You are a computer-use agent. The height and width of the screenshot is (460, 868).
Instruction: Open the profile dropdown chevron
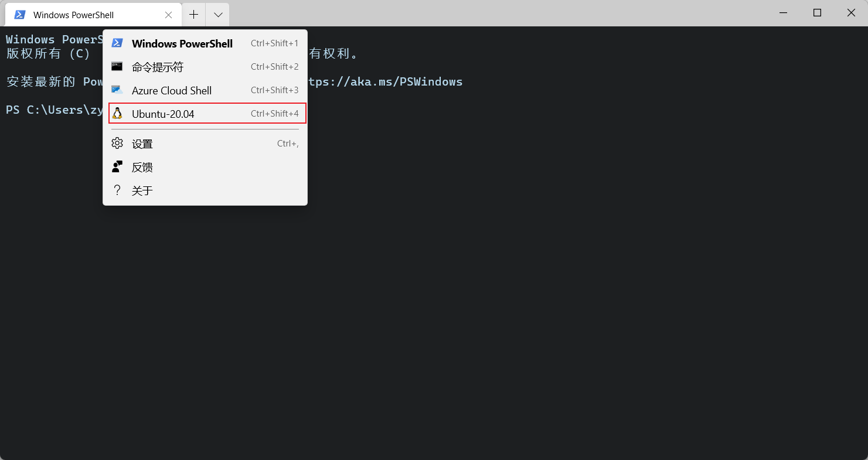click(217, 14)
